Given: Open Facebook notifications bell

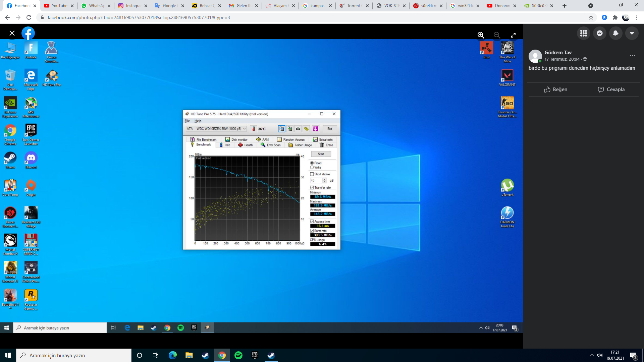Looking at the screenshot, I should [616, 33].
